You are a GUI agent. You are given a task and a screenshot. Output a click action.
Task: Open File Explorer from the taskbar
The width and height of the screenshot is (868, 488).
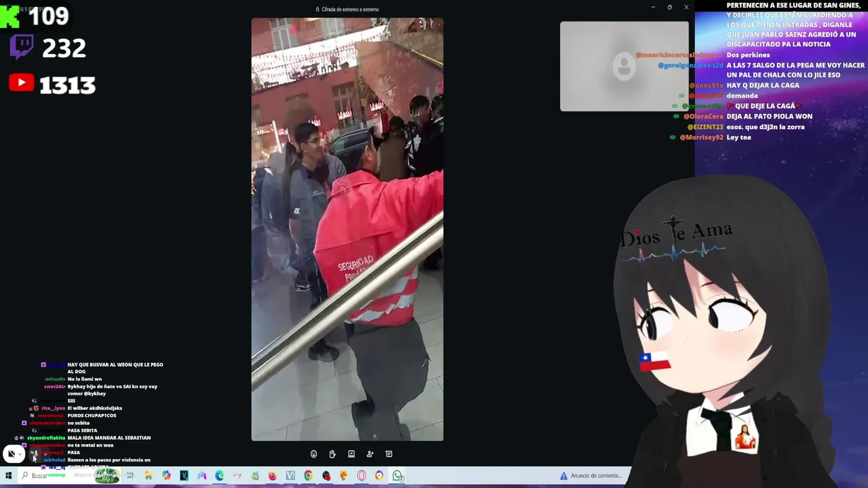click(x=148, y=476)
